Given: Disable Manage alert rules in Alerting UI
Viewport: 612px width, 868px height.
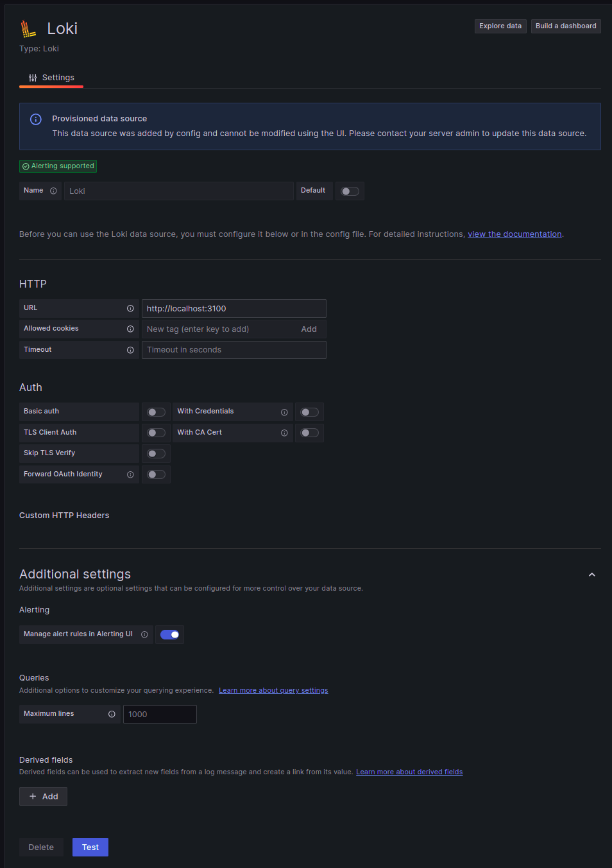Looking at the screenshot, I should [169, 634].
